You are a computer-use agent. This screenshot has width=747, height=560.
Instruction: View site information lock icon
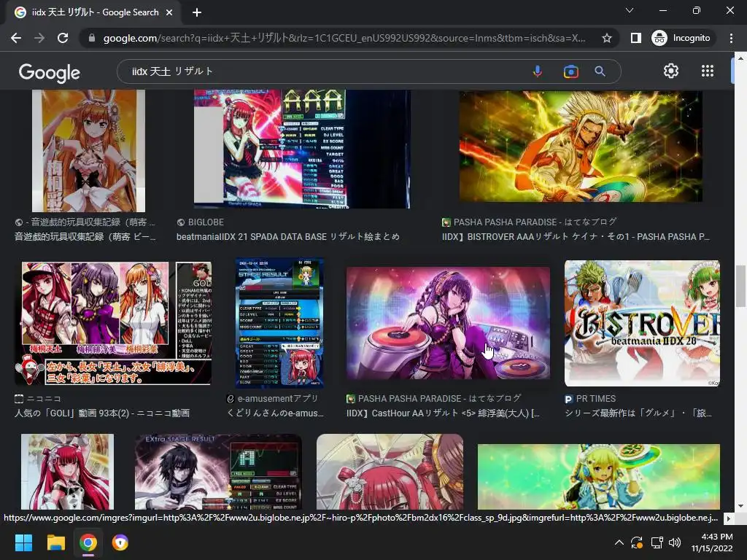coord(91,38)
